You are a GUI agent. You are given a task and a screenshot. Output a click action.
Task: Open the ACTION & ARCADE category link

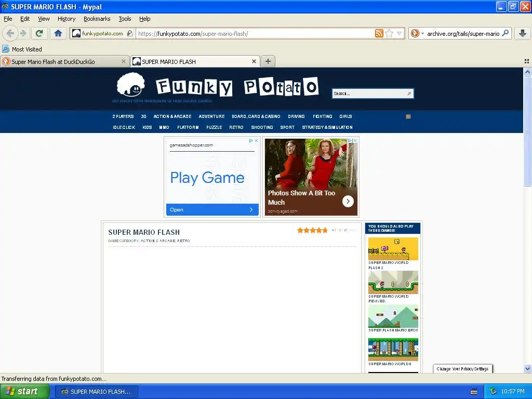[172, 116]
